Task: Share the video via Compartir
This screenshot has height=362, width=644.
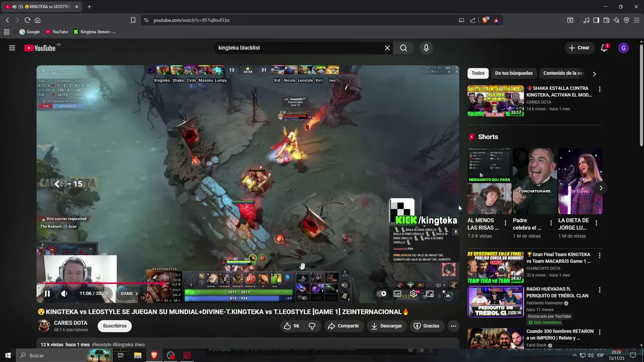Action: tap(343, 326)
